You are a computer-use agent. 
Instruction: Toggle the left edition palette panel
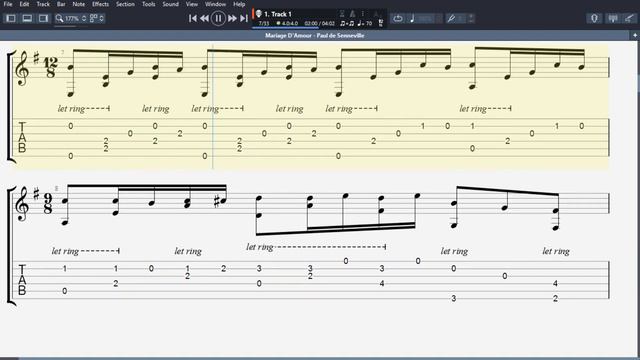click(11, 18)
